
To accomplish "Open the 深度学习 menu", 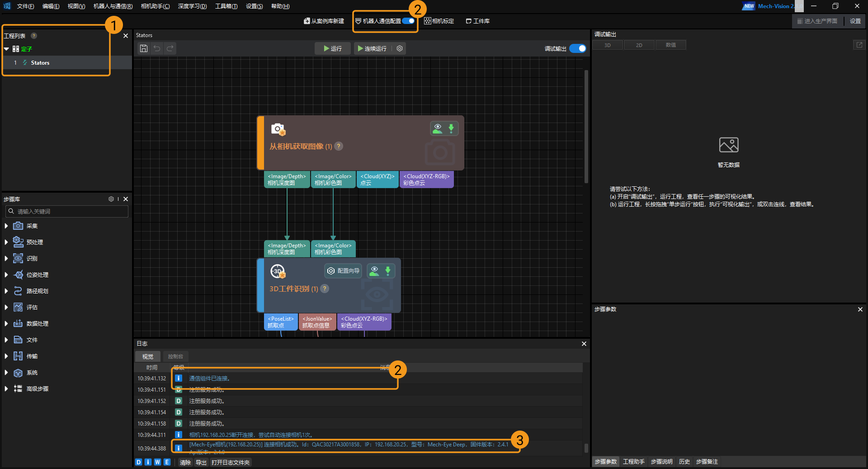I will pyautogui.click(x=192, y=6).
